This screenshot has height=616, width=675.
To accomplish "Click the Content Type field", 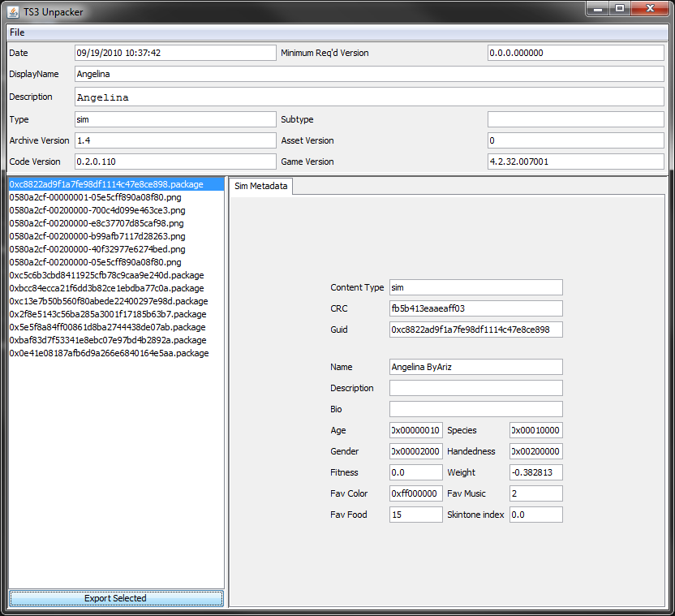I will [476, 287].
